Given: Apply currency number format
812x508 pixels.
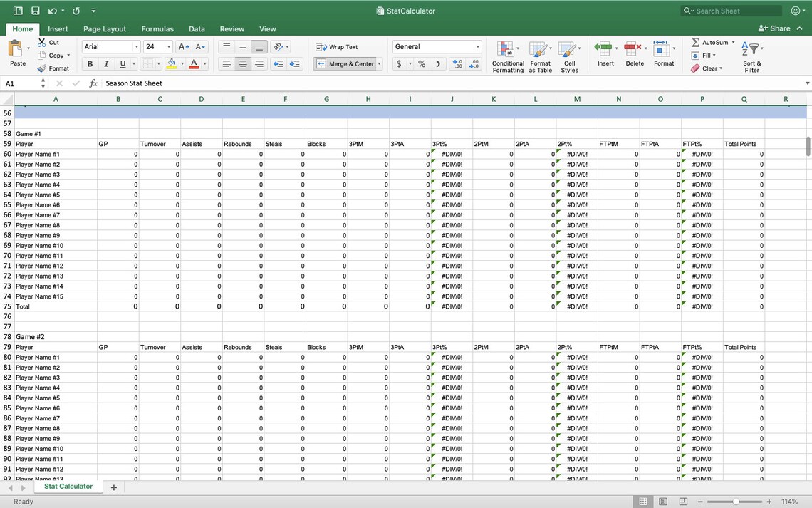Looking at the screenshot, I should (399, 63).
